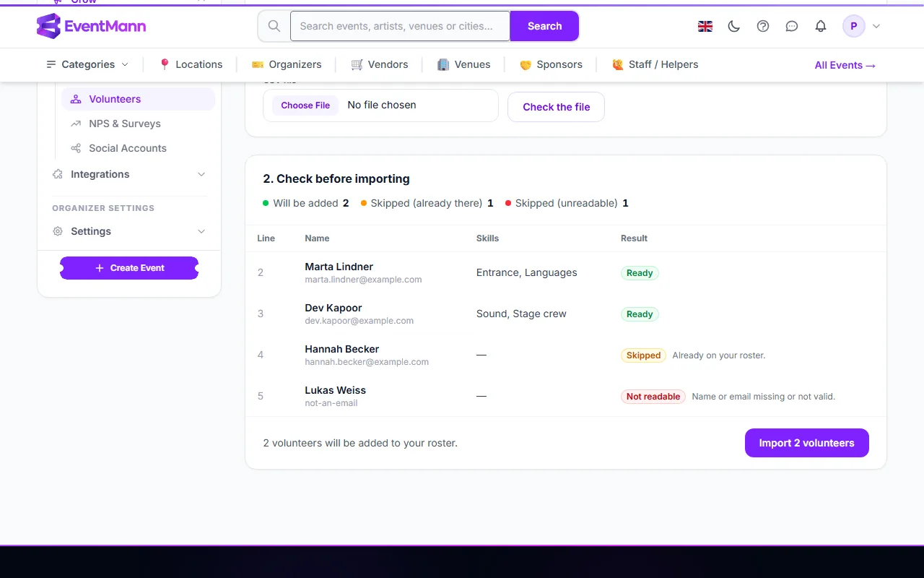
Task: Click the Skills column header
Action: pyautogui.click(x=487, y=238)
